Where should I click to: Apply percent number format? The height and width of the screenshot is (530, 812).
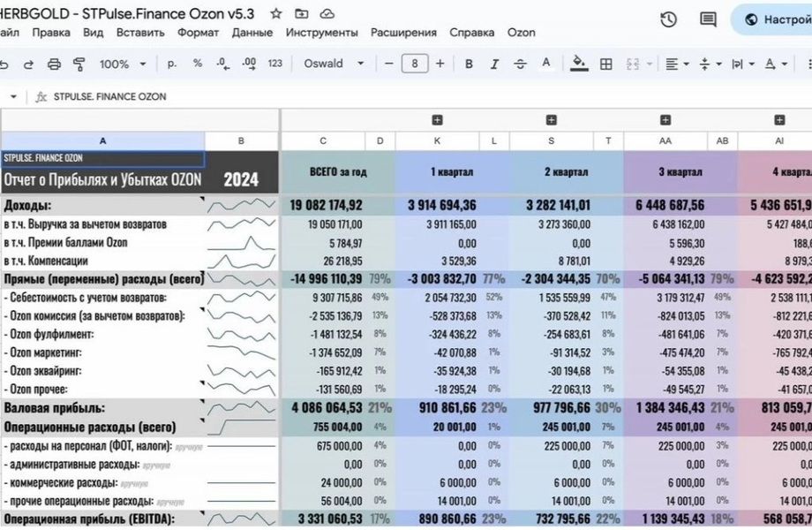(x=198, y=64)
